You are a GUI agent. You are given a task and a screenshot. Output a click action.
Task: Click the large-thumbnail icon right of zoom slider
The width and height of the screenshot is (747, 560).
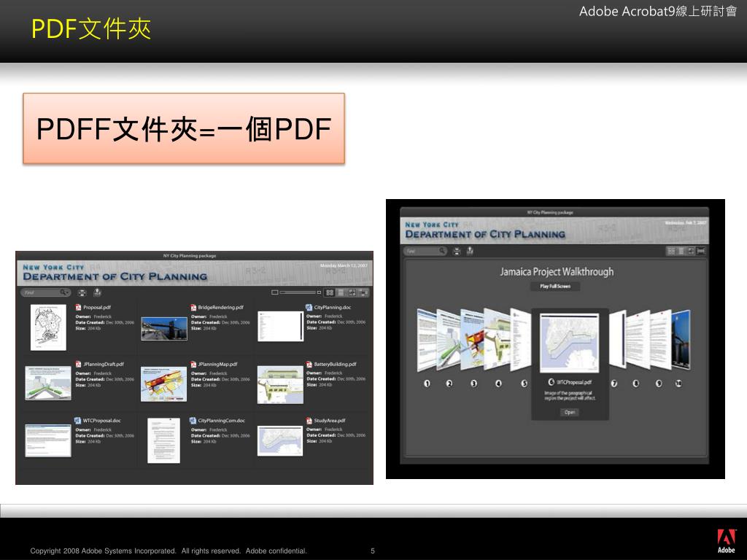(319, 292)
